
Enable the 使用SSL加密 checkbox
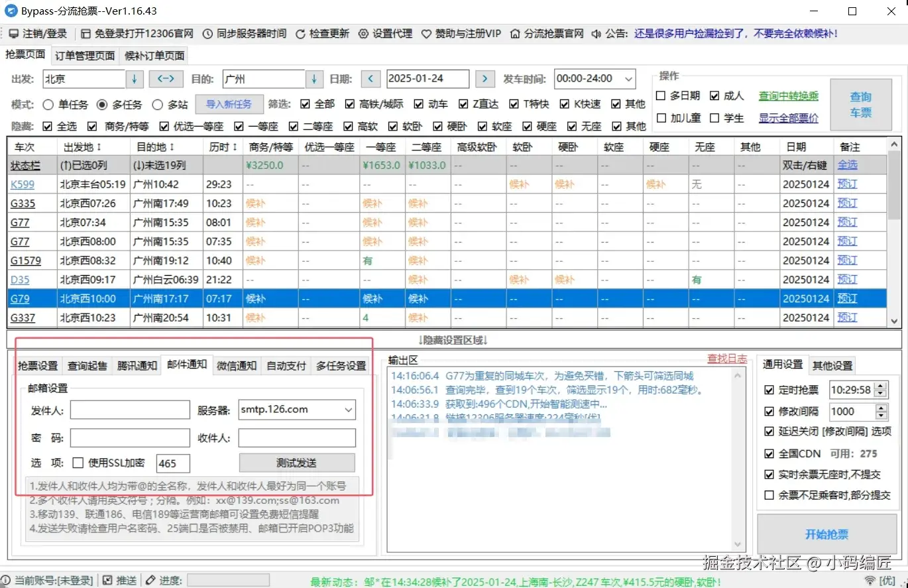[78, 463]
